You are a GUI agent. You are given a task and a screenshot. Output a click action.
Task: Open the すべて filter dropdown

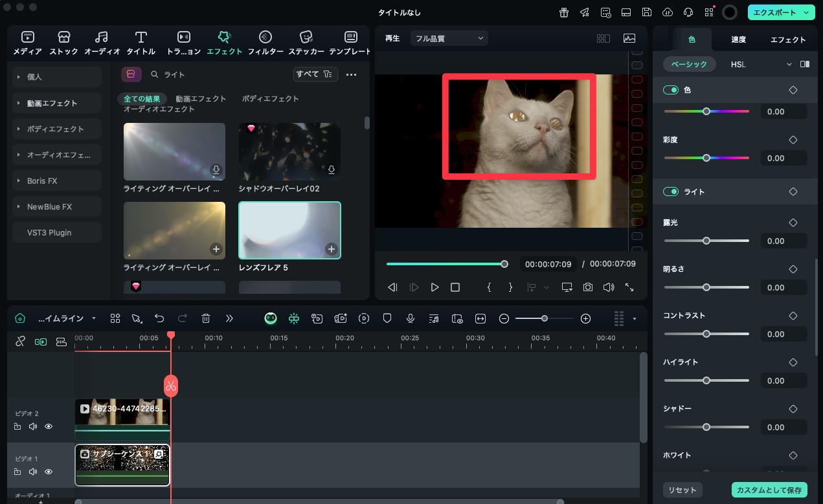pyautogui.click(x=315, y=74)
